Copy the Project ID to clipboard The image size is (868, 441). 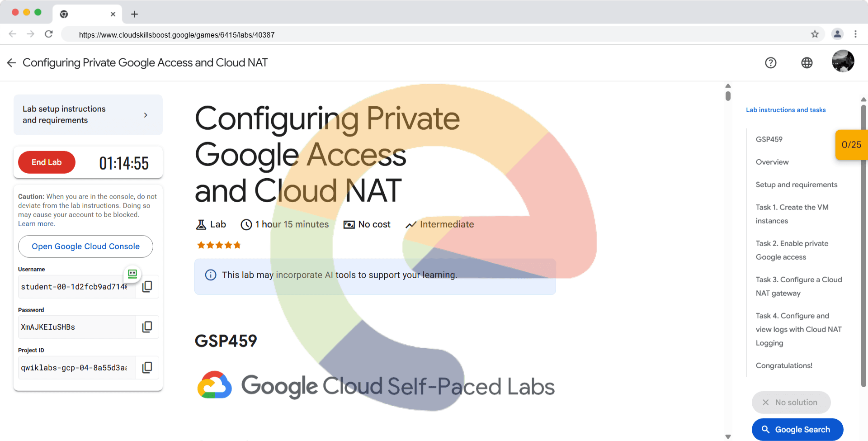click(x=147, y=367)
